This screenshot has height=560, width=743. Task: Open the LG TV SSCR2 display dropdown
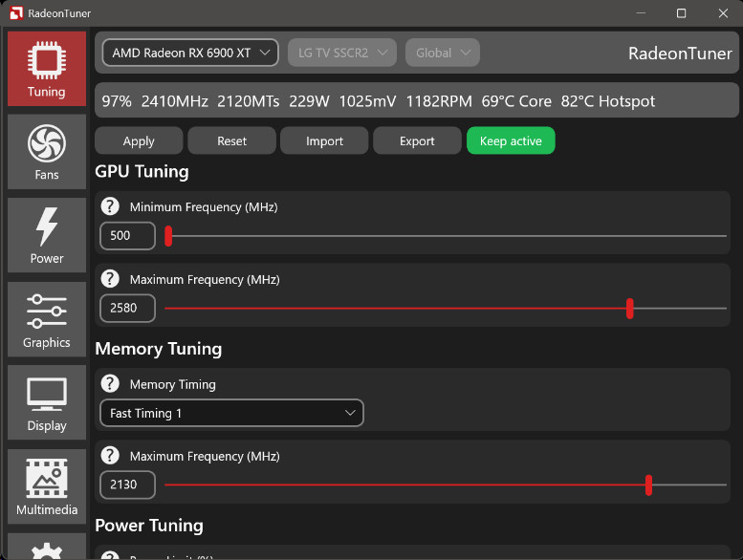(x=342, y=53)
